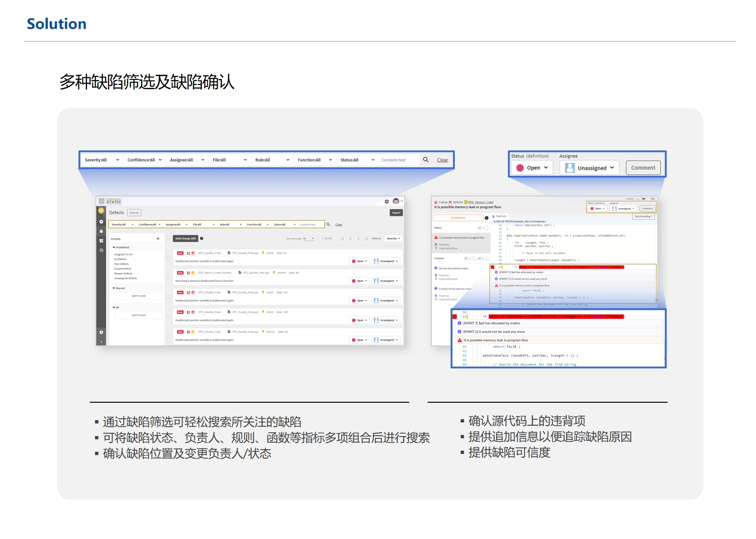Go to first page of defects list
The image size is (756, 539).
(343, 239)
